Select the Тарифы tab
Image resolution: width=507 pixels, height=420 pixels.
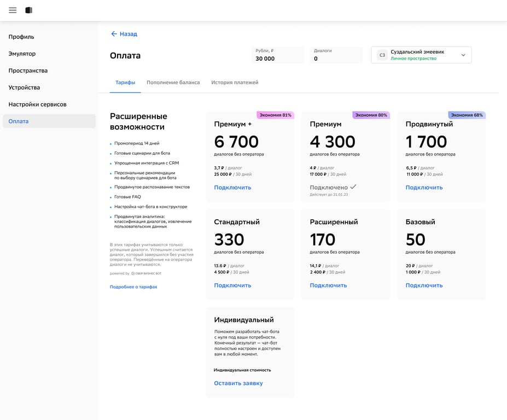click(125, 83)
